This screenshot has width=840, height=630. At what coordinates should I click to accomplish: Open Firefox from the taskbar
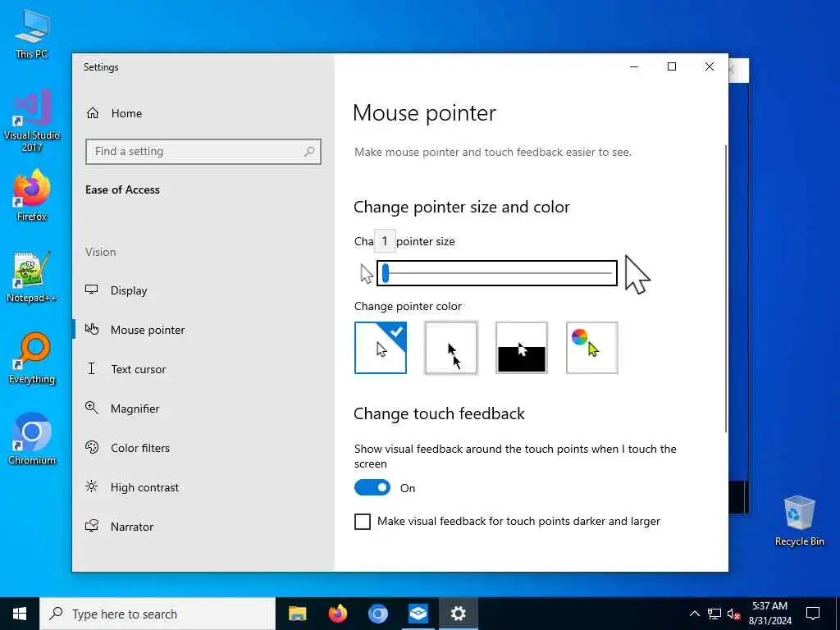pyautogui.click(x=337, y=614)
